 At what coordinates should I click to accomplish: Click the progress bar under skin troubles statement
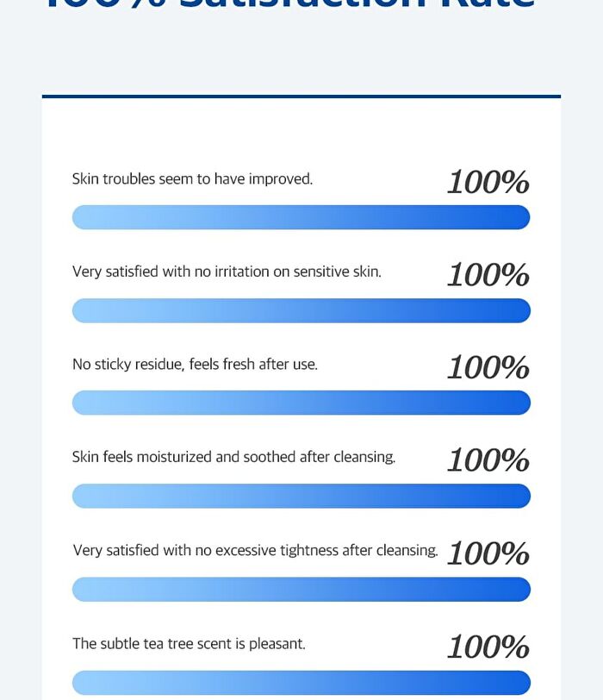(x=301, y=217)
